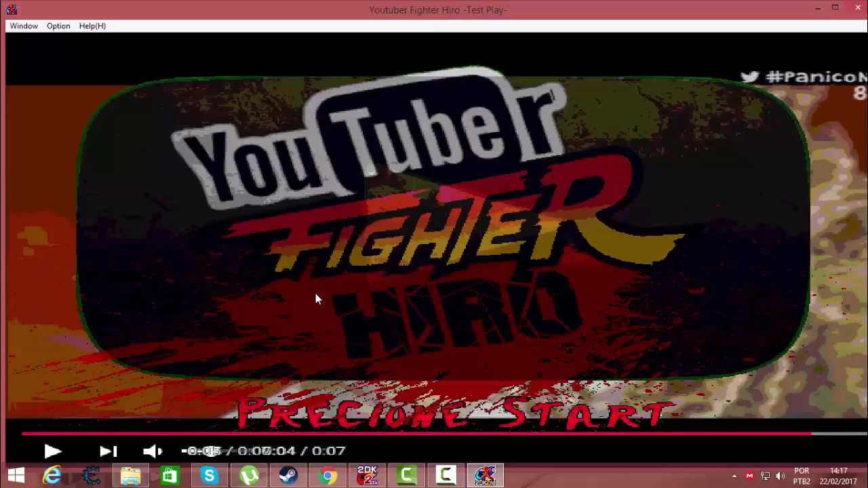Open the Window menu

pos(24,26)
